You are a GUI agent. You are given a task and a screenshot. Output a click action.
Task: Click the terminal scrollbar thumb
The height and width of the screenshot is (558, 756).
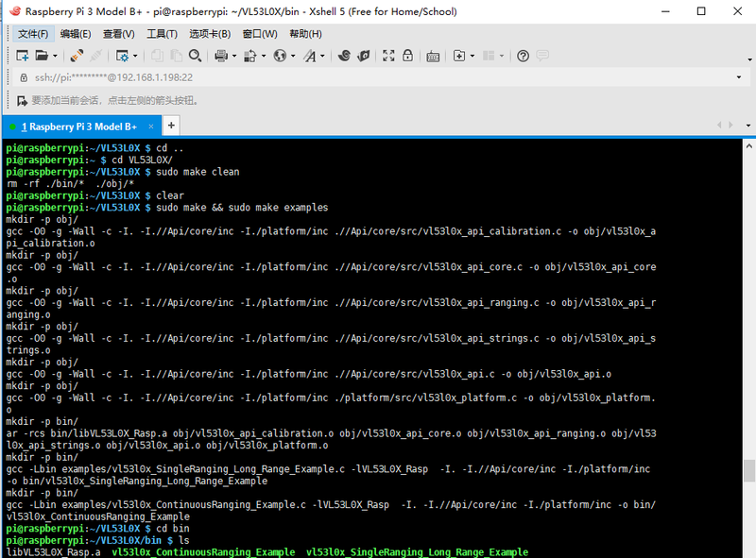coord(748,471)
